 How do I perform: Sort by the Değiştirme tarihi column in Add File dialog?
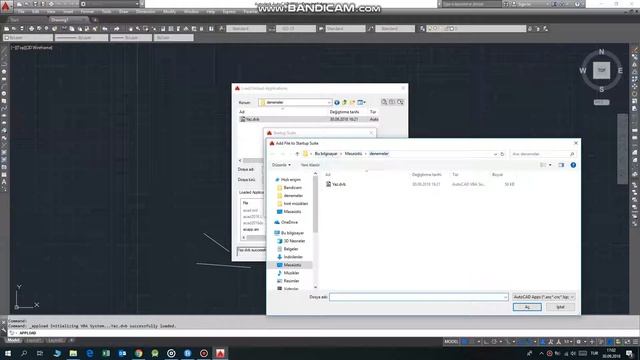(427, 175)
